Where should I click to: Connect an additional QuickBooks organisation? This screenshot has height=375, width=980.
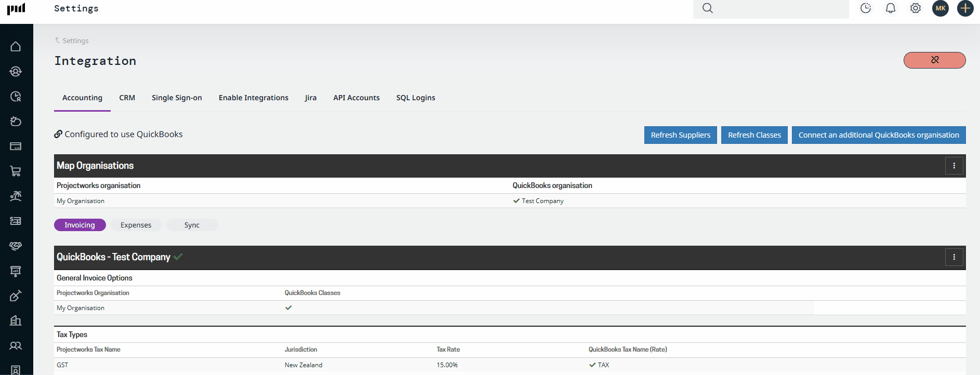point(879,135)
